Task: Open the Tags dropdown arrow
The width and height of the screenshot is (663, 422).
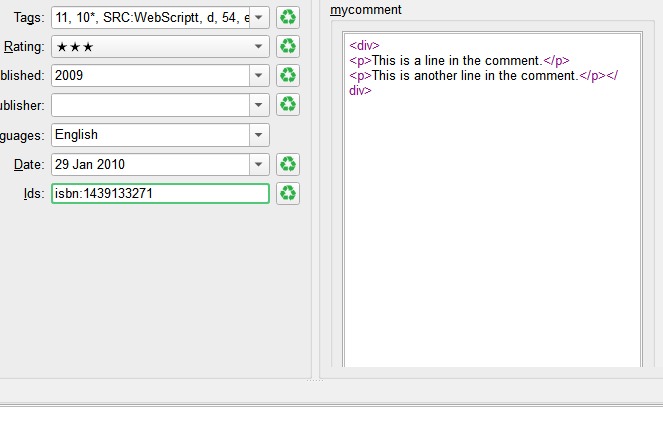Action: [259, 17]
